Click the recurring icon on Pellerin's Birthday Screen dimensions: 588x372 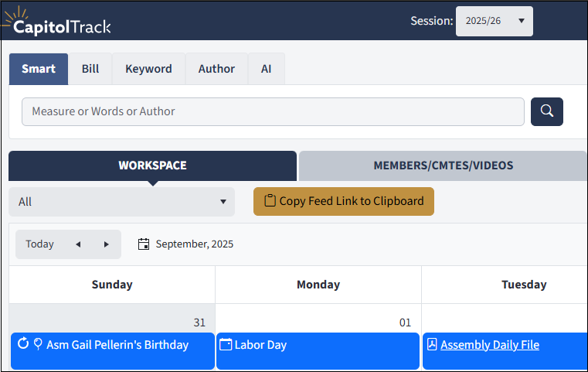point(22,345)
